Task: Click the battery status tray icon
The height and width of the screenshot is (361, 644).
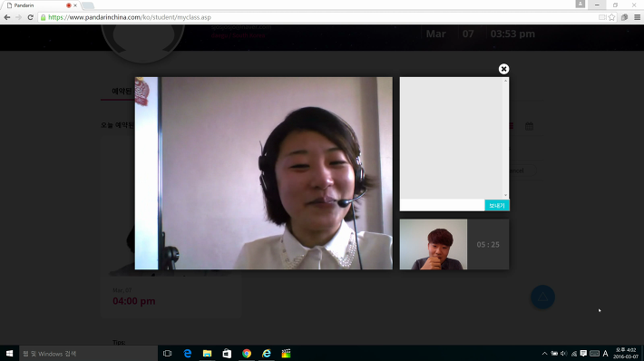Action: click(554, 353)
